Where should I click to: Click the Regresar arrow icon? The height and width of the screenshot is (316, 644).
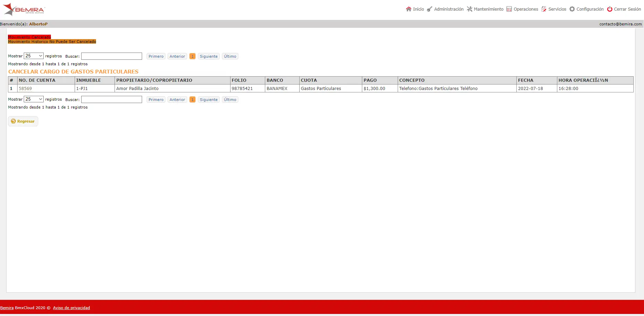point(13,121)
